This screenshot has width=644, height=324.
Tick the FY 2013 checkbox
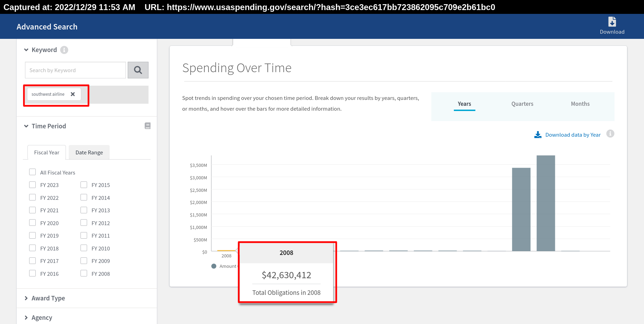84,210
